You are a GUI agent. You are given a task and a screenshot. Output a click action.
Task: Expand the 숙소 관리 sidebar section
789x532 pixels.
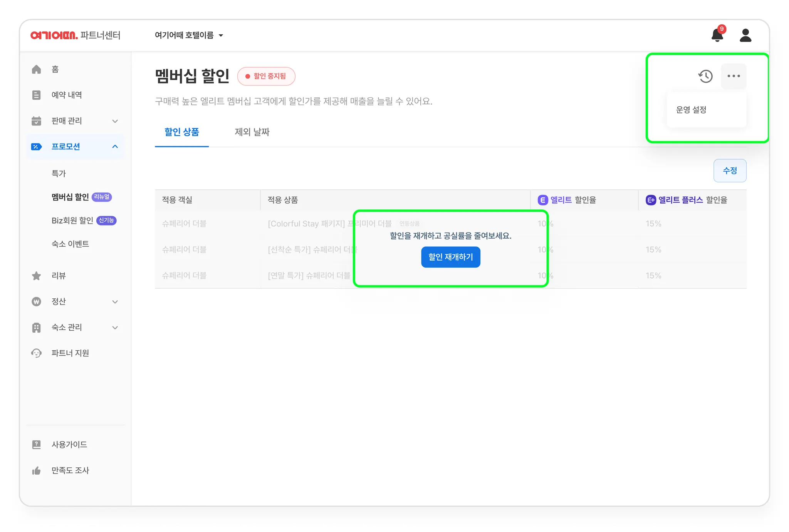coord(115,328)
